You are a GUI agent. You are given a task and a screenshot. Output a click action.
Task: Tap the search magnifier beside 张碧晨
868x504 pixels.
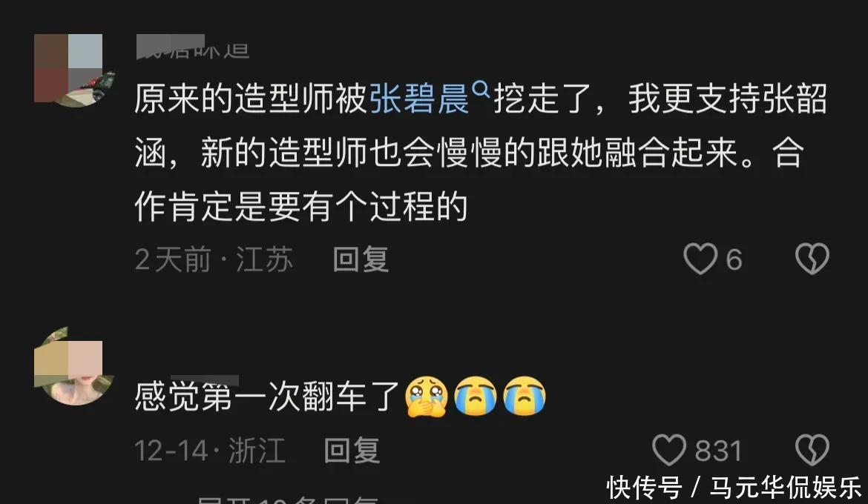click(x=482, y=88)
